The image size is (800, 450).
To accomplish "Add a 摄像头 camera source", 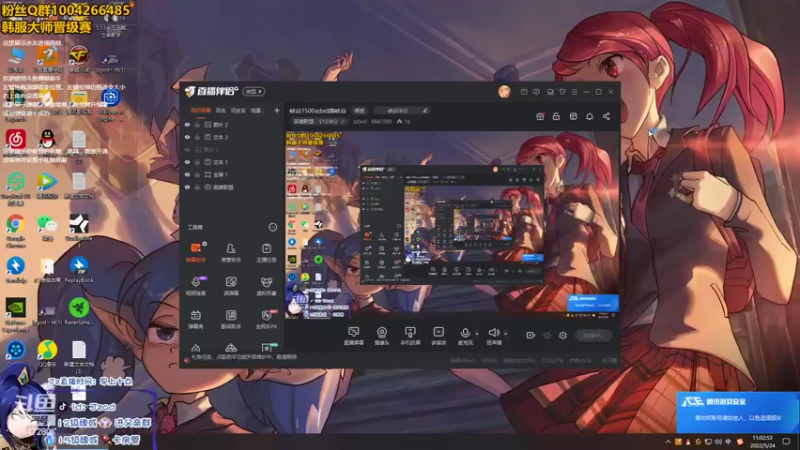I will pos(382,336).
